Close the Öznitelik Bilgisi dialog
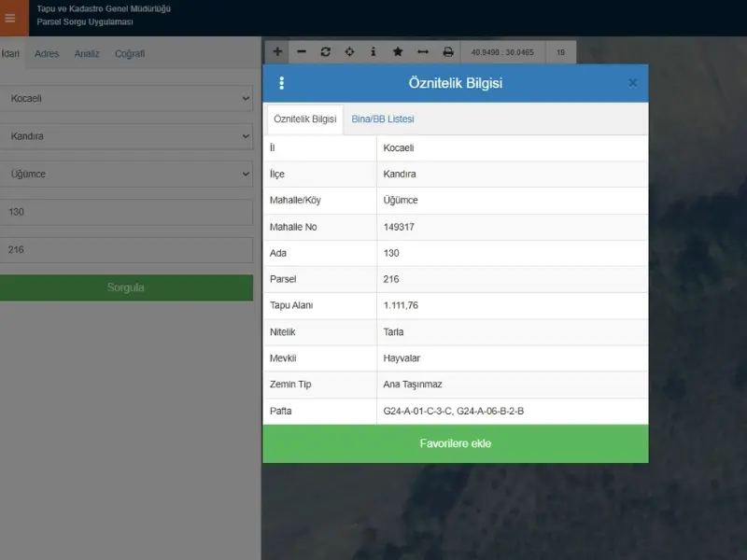Screen dimensions: 747x560 click(x=633, y=83)
